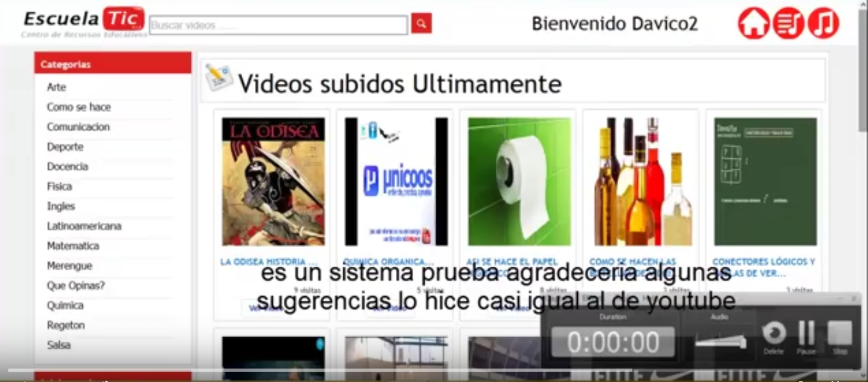The height and width of the screenshot is (382, 868).
Task: Click the Bienvenido Davico2 text
Action: [614, 24]
